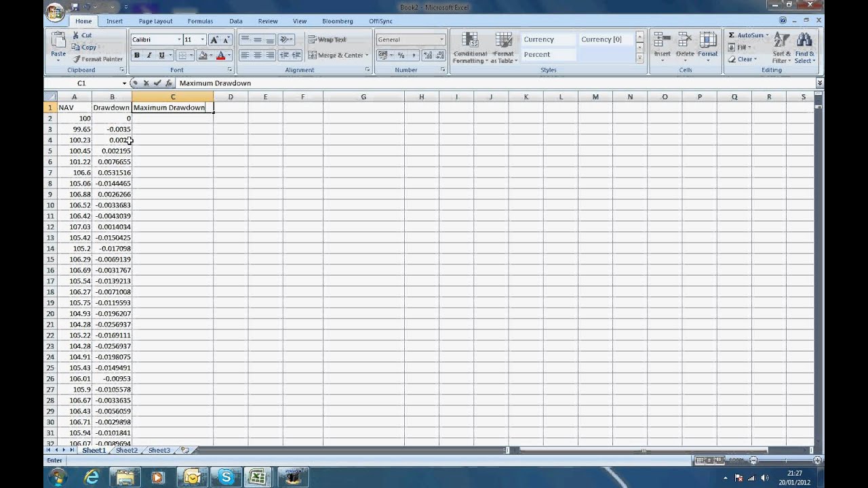Confirm the entry with the checkmark icon

coord(157,83)
